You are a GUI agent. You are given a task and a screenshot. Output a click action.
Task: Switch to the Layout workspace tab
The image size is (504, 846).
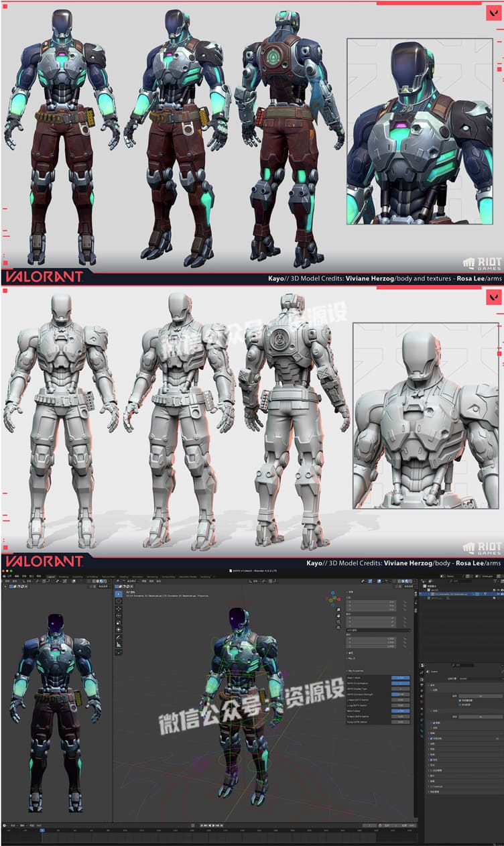pos(51,576)
